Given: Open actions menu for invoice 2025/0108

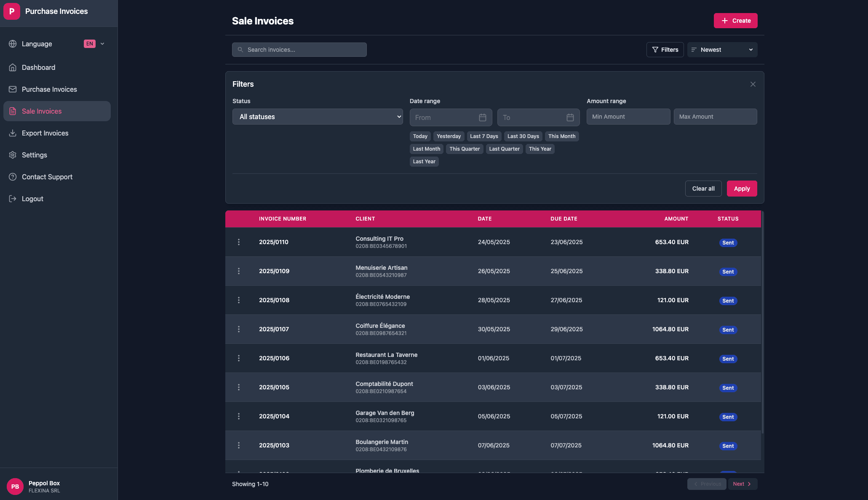Looking at the screenshot, I should (x=239, y=300).
